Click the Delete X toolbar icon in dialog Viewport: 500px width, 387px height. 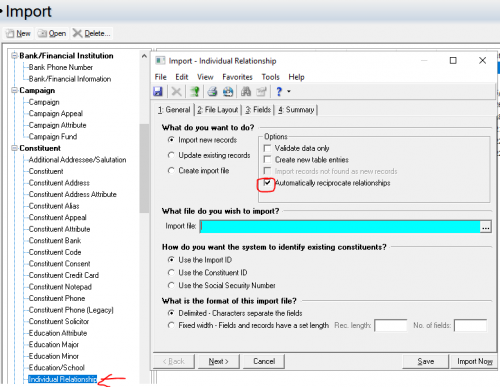176,91
